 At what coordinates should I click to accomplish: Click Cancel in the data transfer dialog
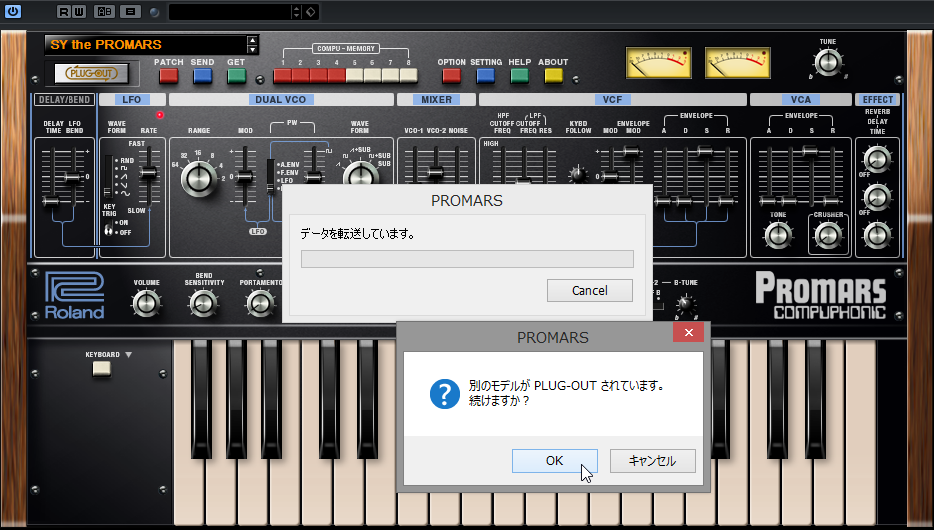(590, 290)
